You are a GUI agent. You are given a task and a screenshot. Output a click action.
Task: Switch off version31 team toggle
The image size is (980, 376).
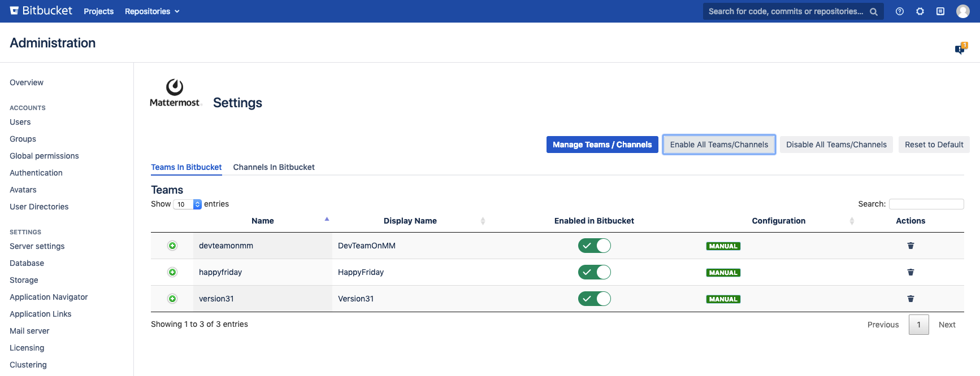(594, 299)
